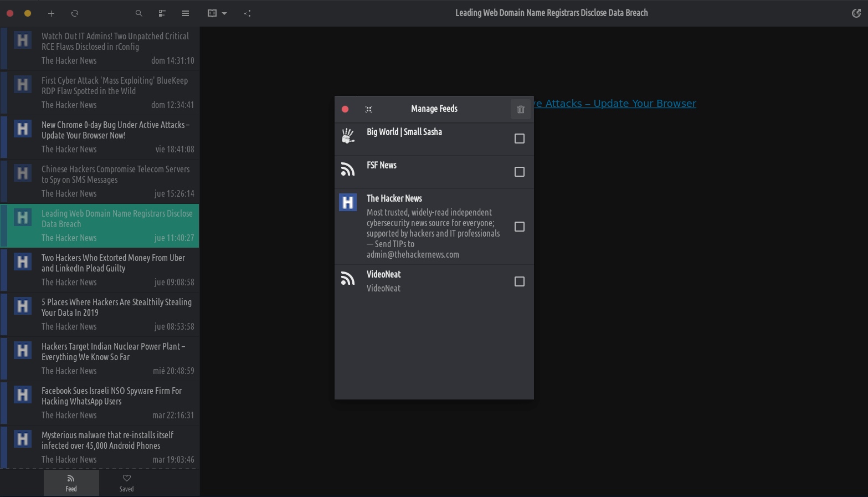Open the search magnifier in toolbar

[139, 13]
